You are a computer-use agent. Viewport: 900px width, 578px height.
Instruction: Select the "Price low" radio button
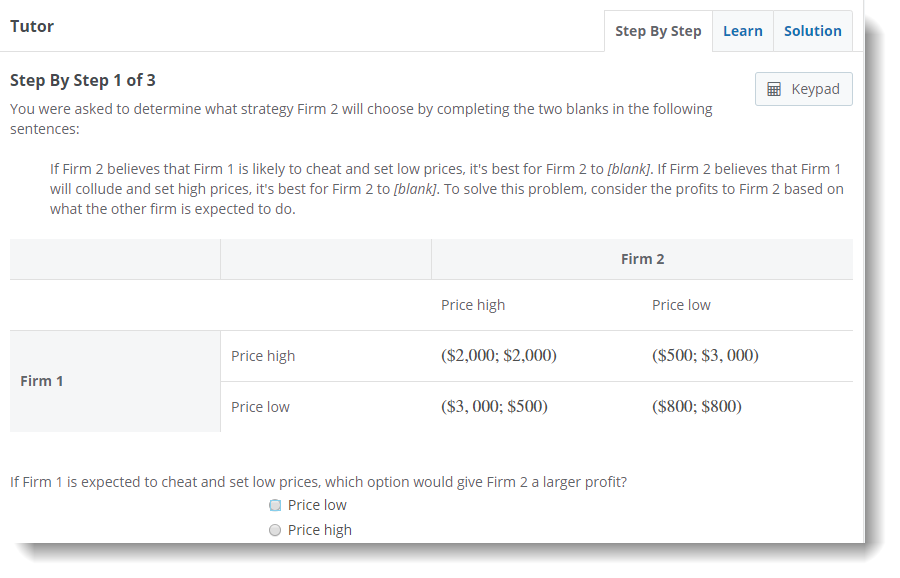pyautogui.click(x=275, y=505)
